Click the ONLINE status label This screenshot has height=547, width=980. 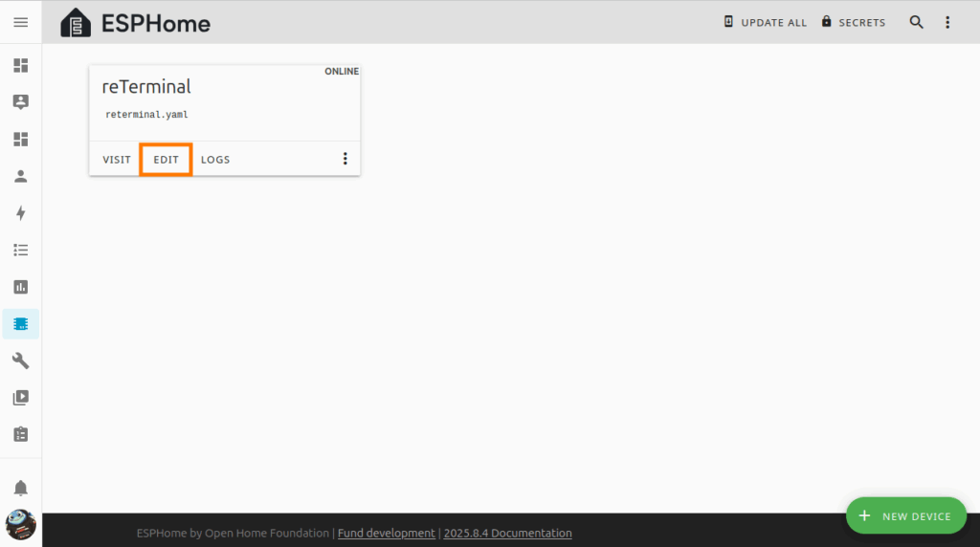coord(342,71)
